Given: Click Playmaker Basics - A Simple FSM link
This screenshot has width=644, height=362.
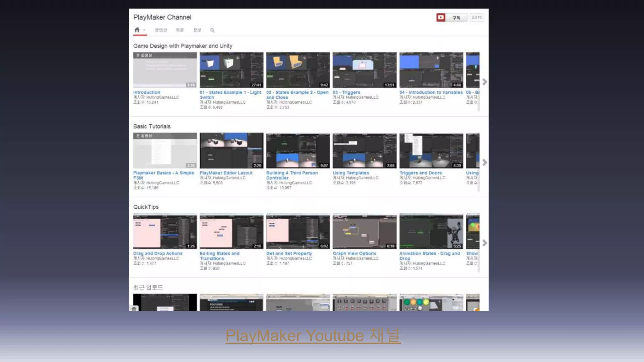Looking at the screenshot, I should click(164, 175).
